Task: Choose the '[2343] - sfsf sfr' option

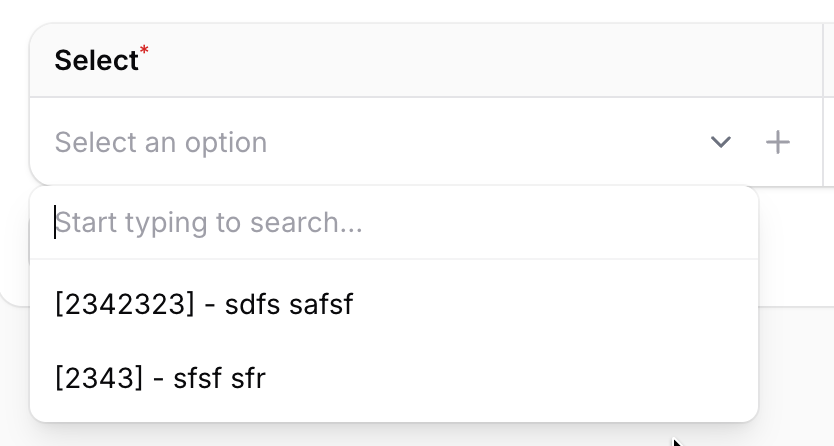Action: (160, 378)
